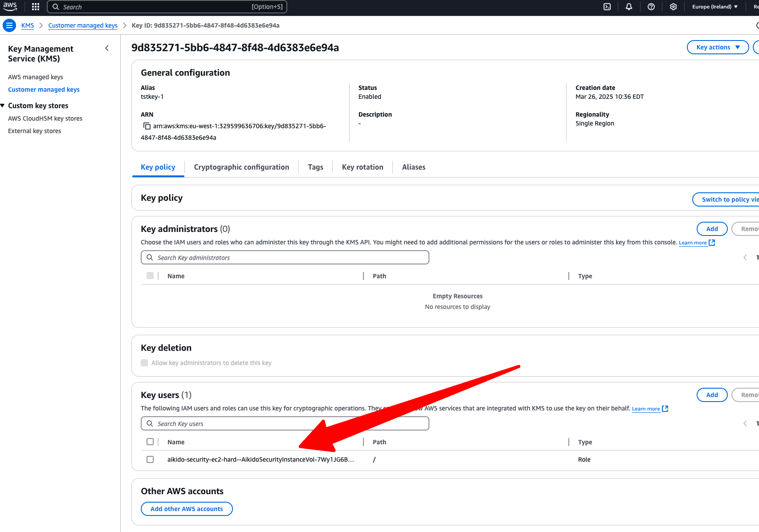Focus the Search Key administrators field
This screenshot has height=532, width=759.
point(285,257)
